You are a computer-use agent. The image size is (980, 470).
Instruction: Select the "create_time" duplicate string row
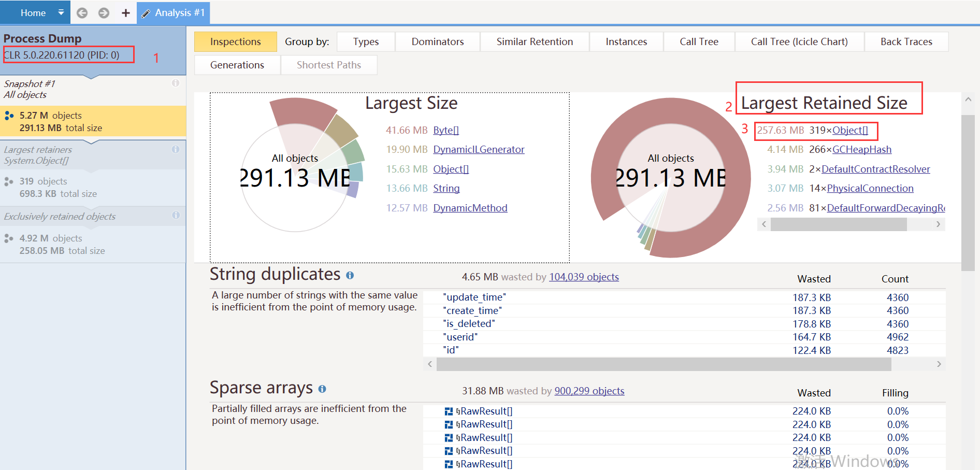tap(684, 310)
